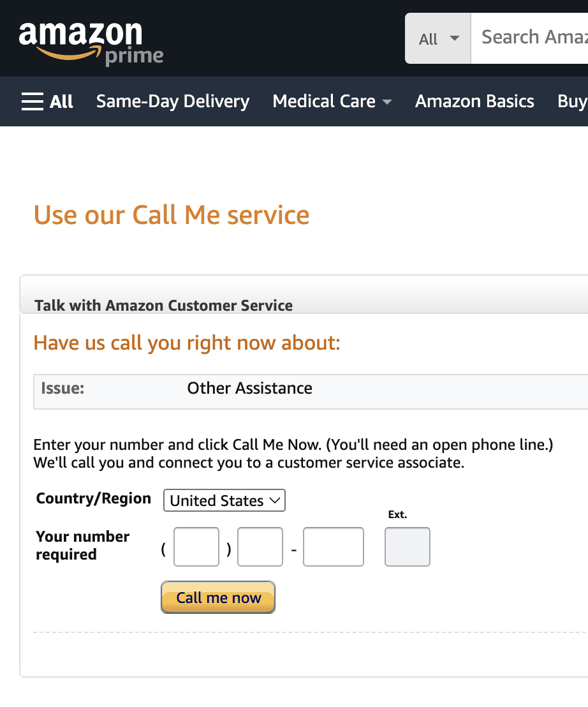Expand the Medical Care dropdown menu
The height and width of the screenshot is (707, 588).
tap(332, 101)
